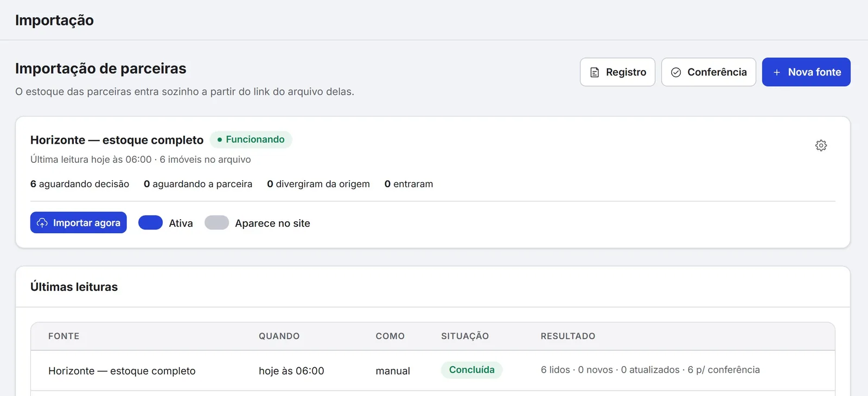Image resolution: width=868 pixels, height=396 pixels.
Task: Click the 'Importação de parceiras' heading
Action: tap(100, 68)
